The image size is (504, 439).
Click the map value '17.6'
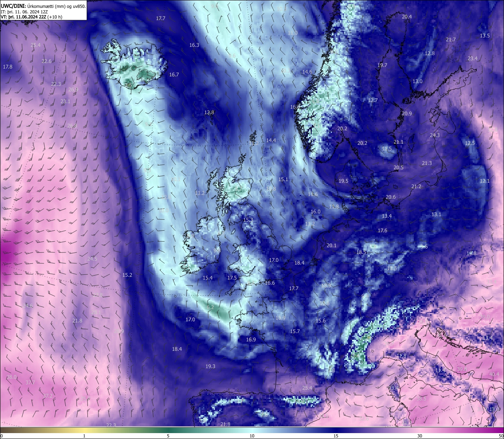click(382, 231)
